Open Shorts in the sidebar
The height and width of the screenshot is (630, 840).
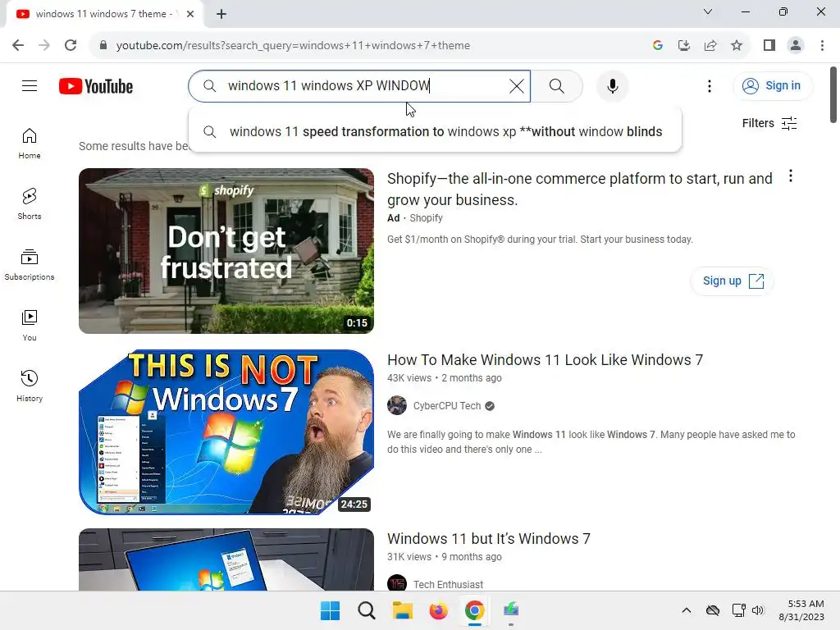pyautogui.click(x=30, y=204)
